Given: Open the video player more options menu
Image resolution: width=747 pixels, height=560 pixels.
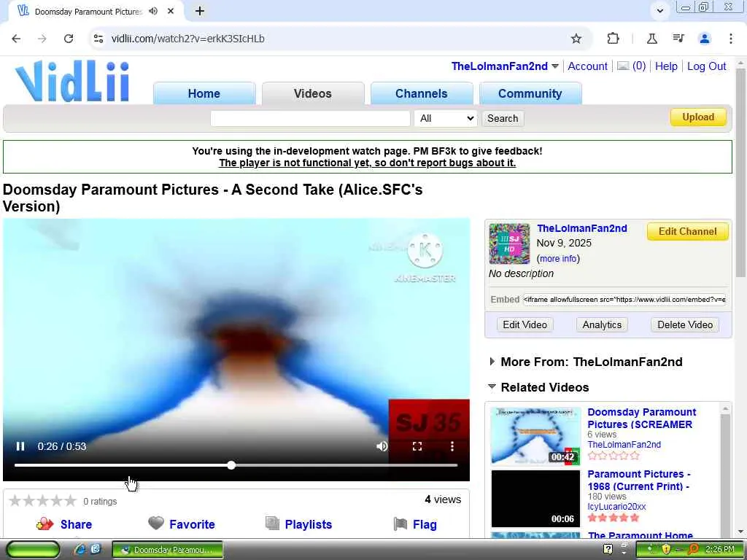Looking at the screenshot, I should coord(452,446).
